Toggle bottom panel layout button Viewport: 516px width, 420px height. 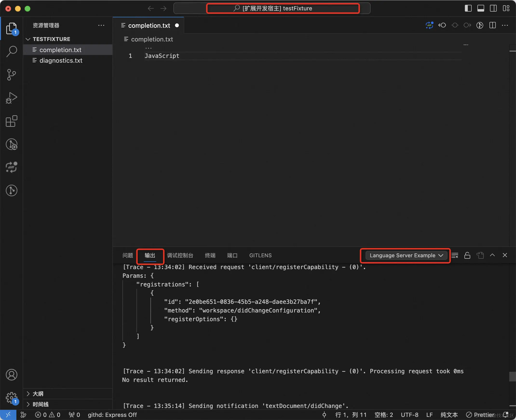click(481, 8)
